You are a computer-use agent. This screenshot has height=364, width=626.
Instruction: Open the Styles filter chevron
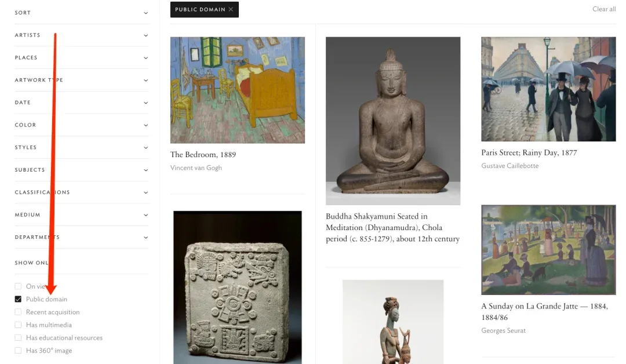(x=145, y=148)
